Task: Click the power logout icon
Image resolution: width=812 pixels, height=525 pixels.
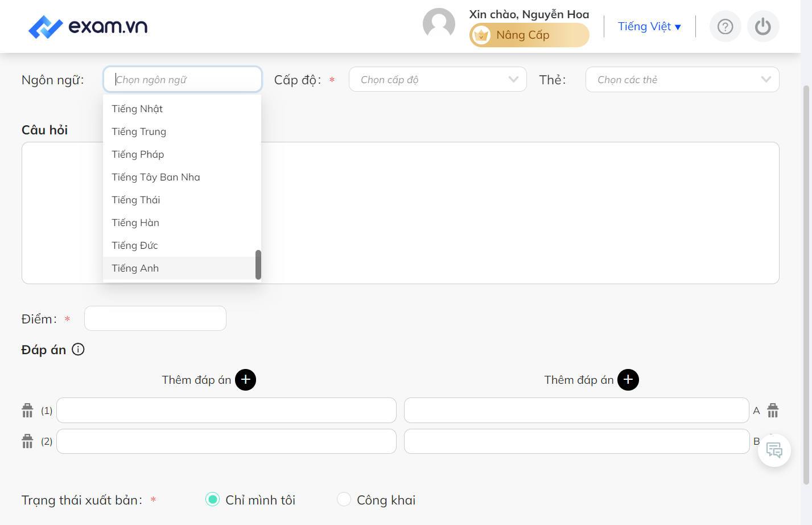Action: (762, 27)
